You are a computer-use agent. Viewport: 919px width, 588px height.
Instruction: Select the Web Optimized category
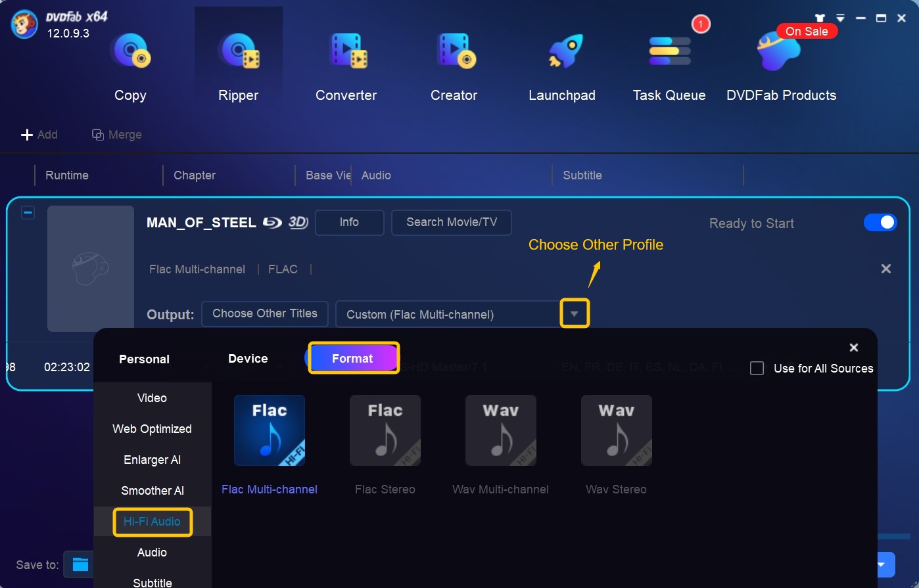[152, 429]
